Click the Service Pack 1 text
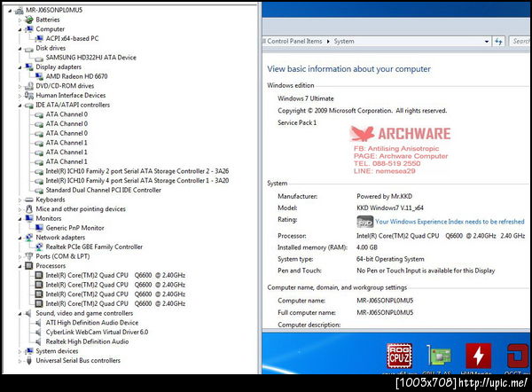This screenshot has width=532, height=392. (x=297, y=122)
